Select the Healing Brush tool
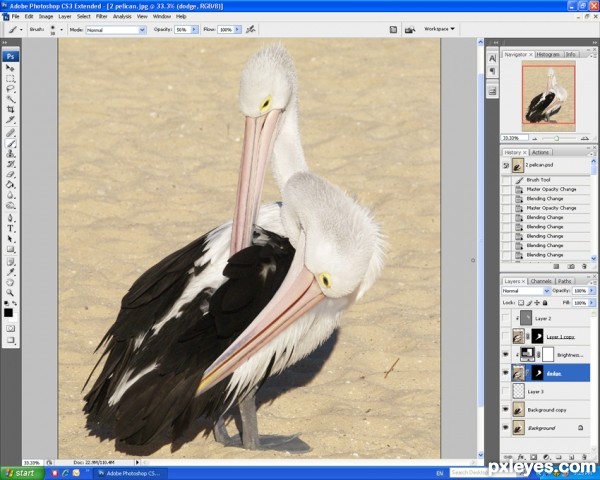Image resolution: width=600 pixels, height=480 pixels. 10,133
